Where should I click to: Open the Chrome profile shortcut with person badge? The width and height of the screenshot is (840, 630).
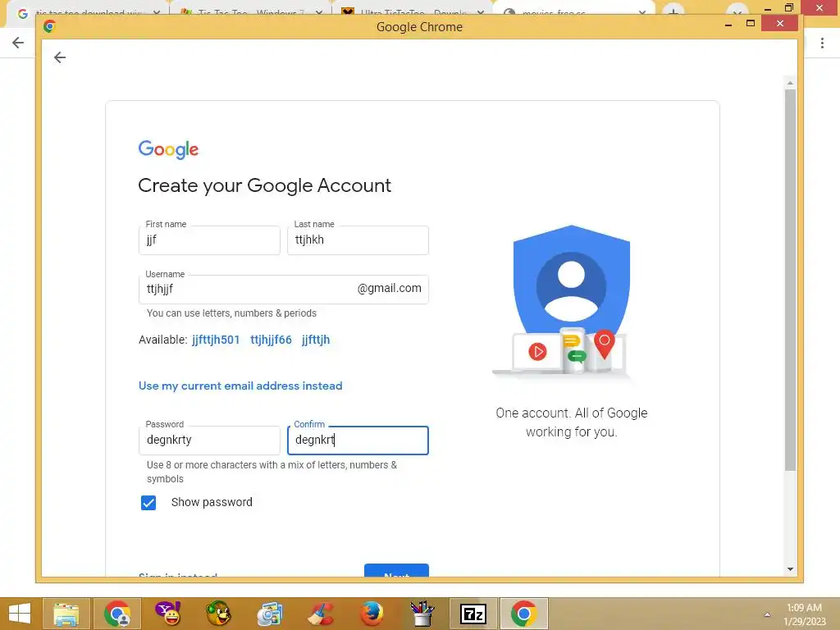tap(117, 614)
